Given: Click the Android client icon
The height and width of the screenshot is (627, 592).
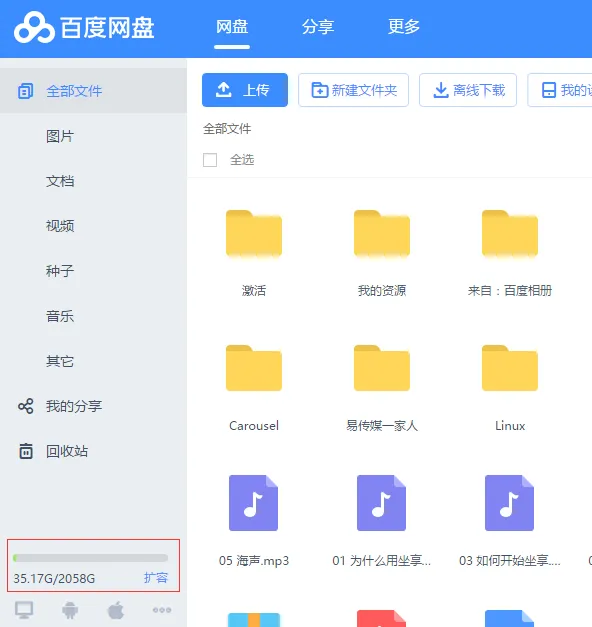Looking at the screenshot, I should click(70, 610).
